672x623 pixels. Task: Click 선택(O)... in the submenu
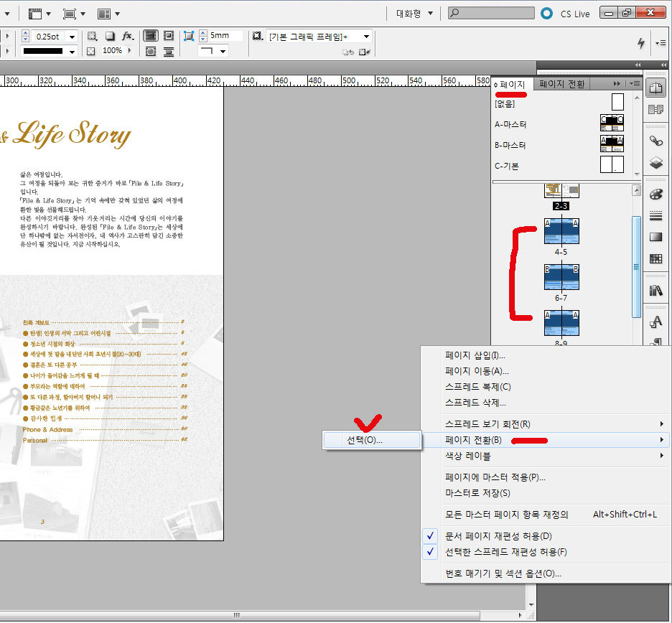pyautogui.click(x=365, y=440)
